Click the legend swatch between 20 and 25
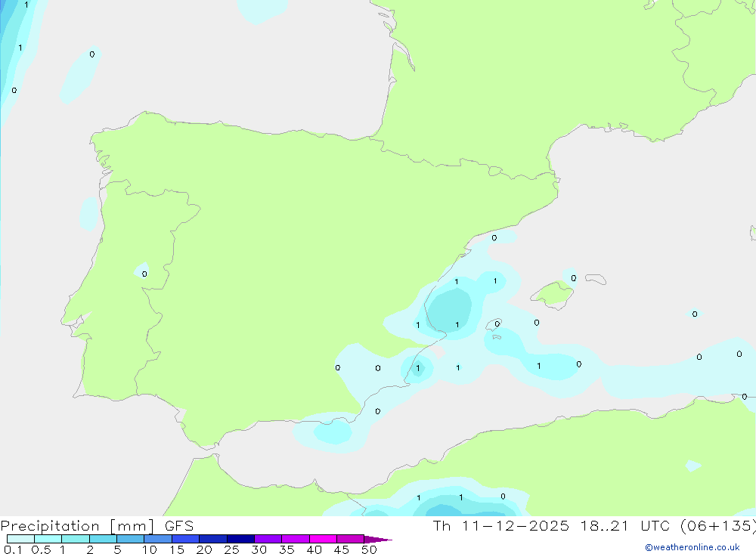756x554 pixels. (x=212, y=539)
